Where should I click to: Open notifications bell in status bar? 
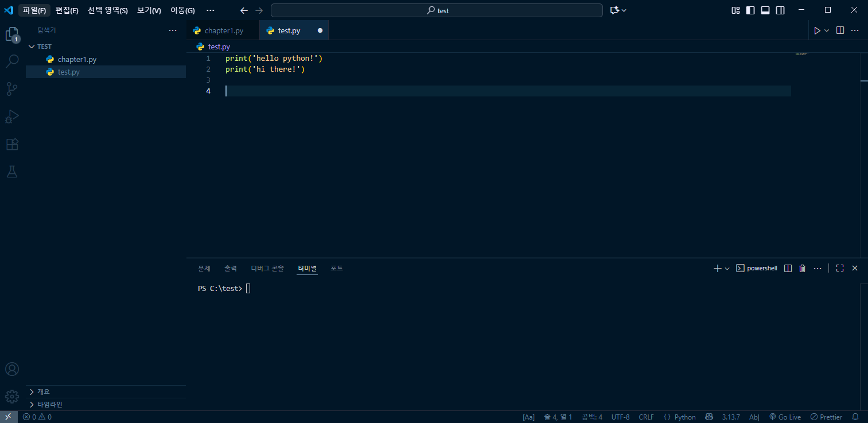855,417
